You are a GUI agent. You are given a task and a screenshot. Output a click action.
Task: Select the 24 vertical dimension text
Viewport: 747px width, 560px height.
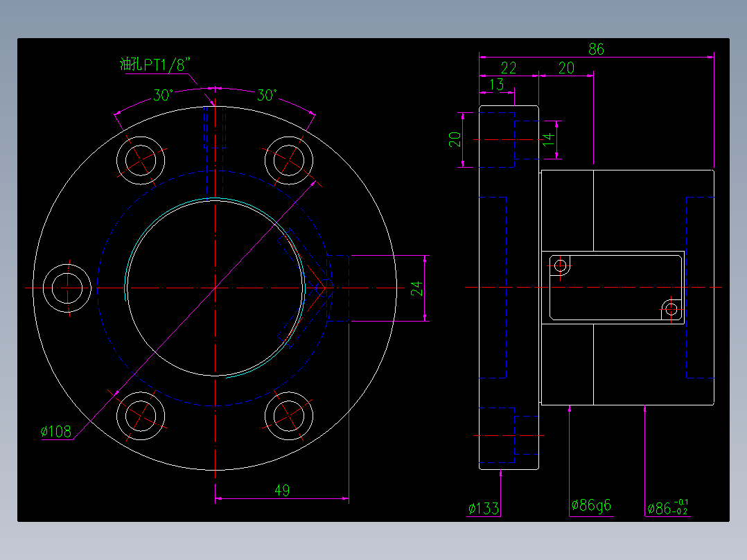point(416,288)
